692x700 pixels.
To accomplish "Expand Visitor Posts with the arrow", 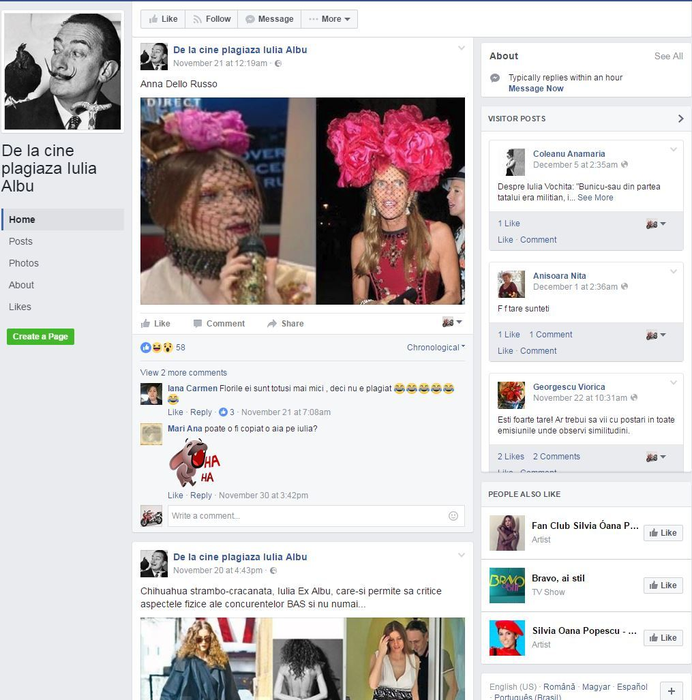I will point(680,119).
